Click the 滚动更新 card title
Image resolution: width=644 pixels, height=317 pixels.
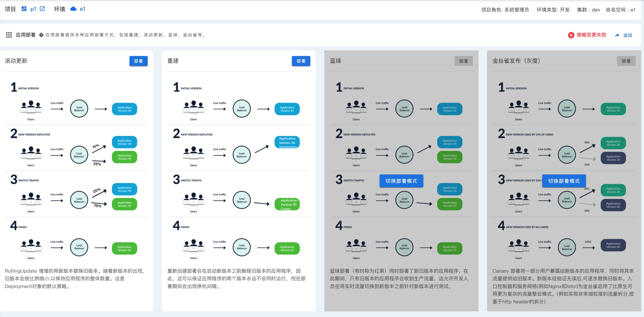(x=16, y=61)
